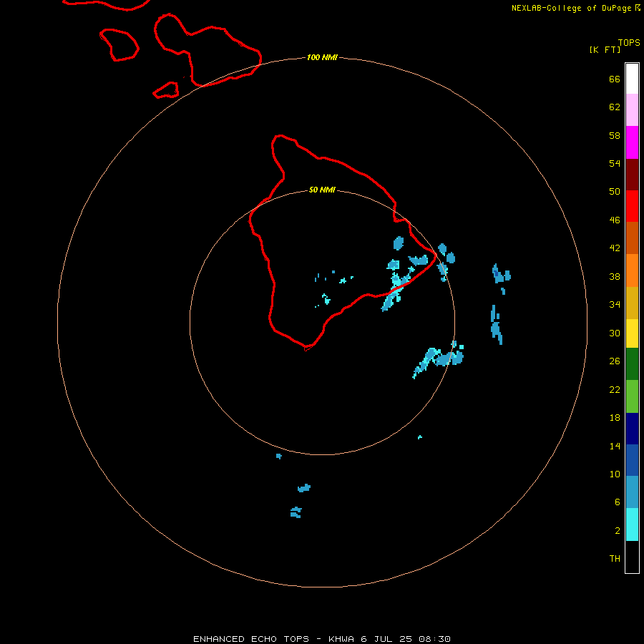Click the [K FT] units label

tap(605, 49)
